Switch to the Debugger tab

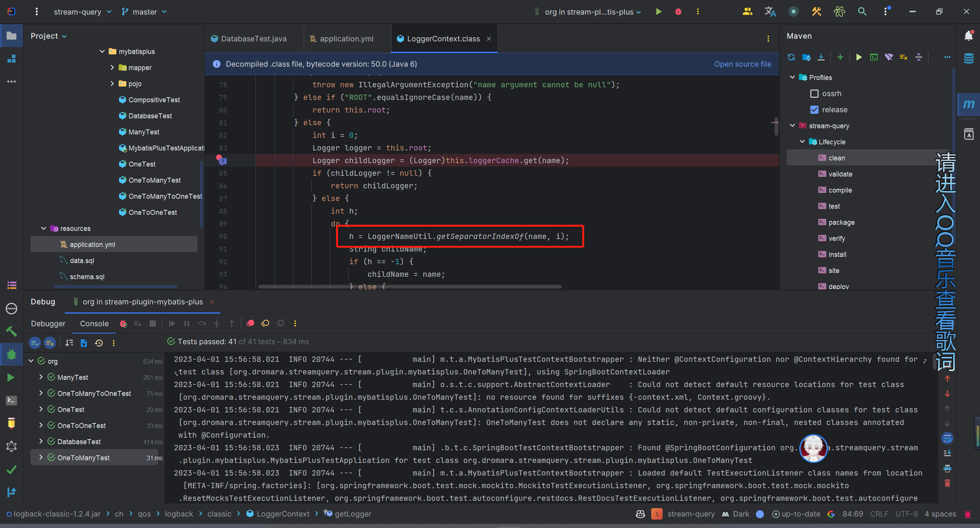(x=48, y=324)
